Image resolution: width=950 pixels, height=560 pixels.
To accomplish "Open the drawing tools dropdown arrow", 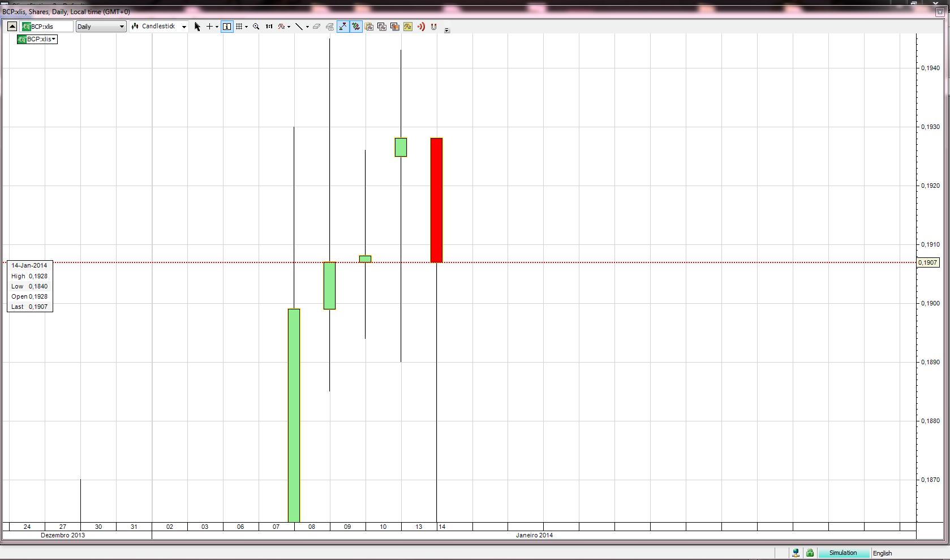I will tap(307, 27).
